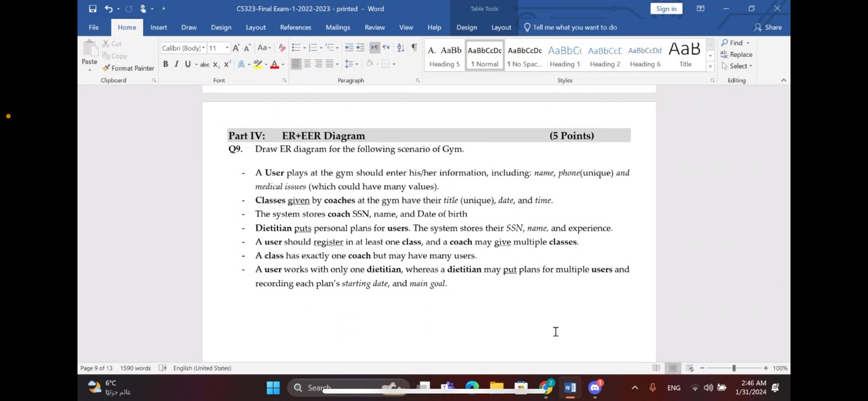Toggle Bold formatting
The image size is (868, 401).
pos(166,64)
